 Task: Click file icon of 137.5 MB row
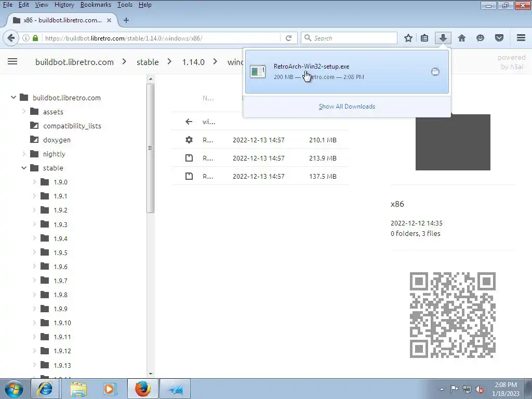189,176
